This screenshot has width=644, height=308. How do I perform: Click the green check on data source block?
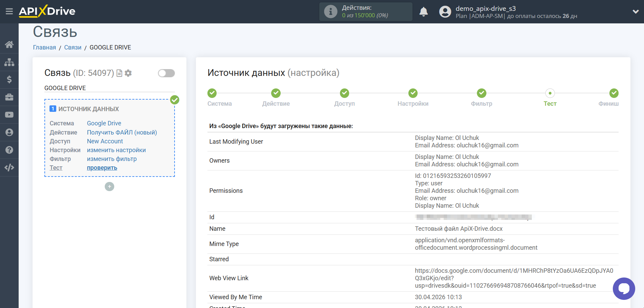point(175,100)
